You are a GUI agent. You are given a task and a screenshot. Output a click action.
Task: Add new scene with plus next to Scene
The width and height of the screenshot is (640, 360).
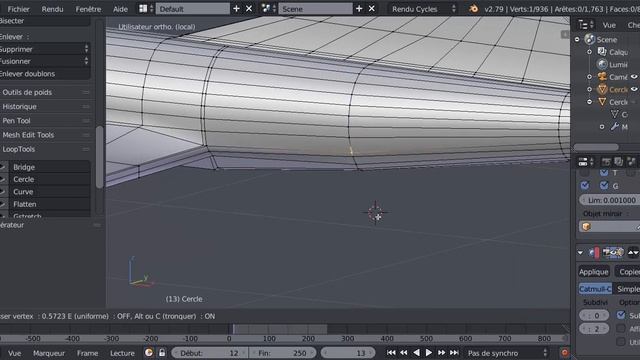[x=359, y=9]
